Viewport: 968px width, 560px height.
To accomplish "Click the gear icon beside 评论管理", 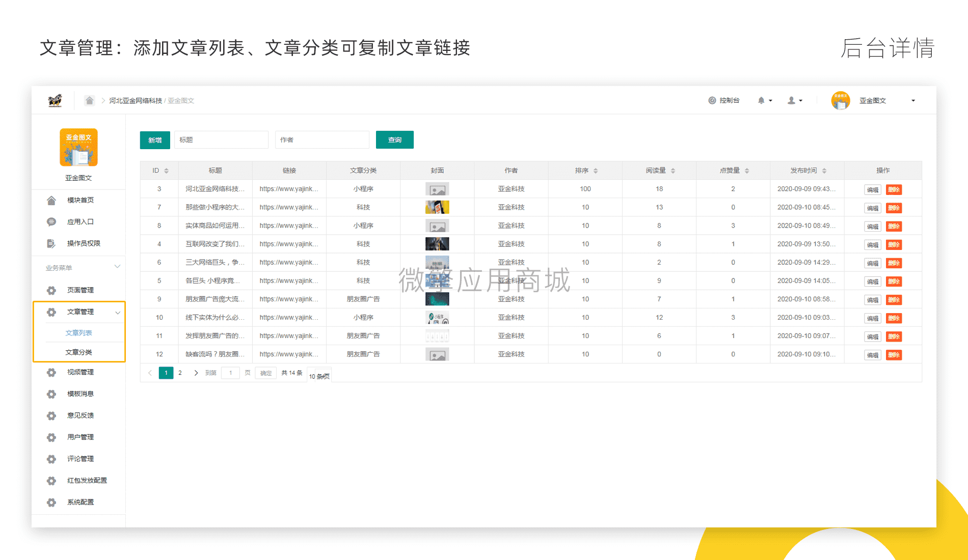I will pos(51,459).
